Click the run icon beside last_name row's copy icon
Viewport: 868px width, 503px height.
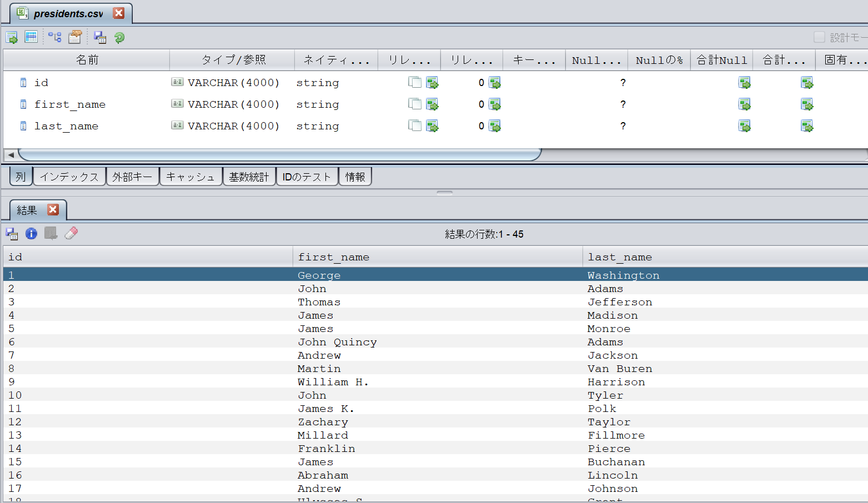click(x=433, y=125)
